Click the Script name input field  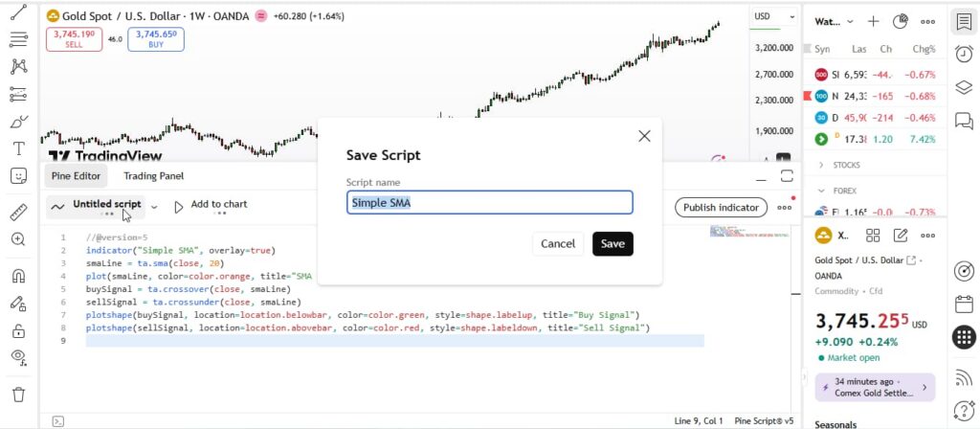[x=489, y=202]
